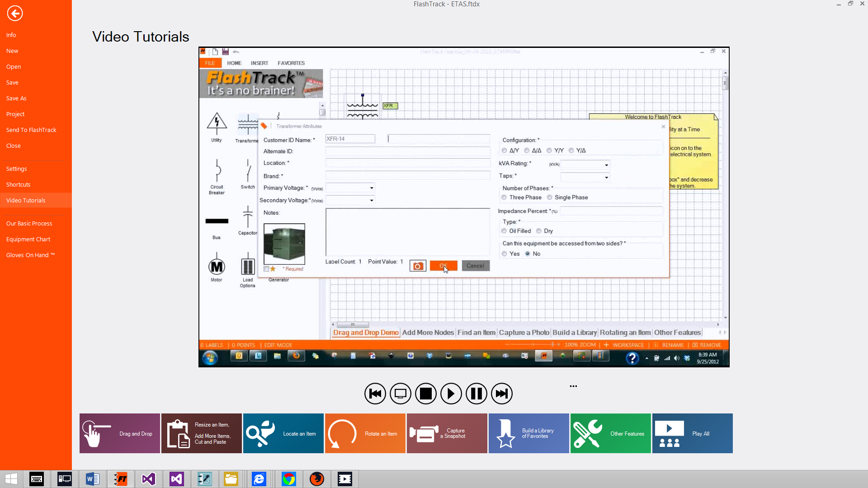Open the on-screen keyboard taskbar icon
This screenshot has height=488, width=868.
(x=37, y=479)
